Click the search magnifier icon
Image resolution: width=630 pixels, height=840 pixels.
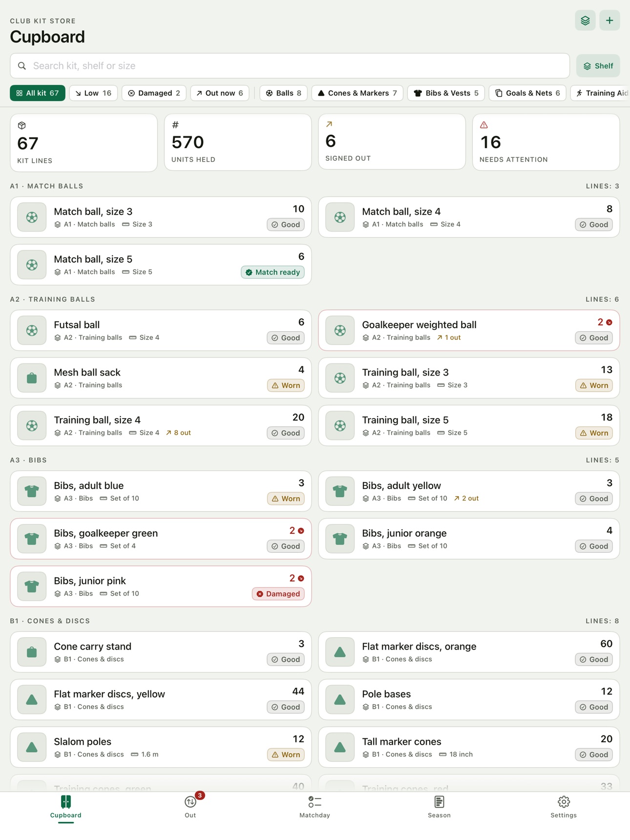point(22,66)
